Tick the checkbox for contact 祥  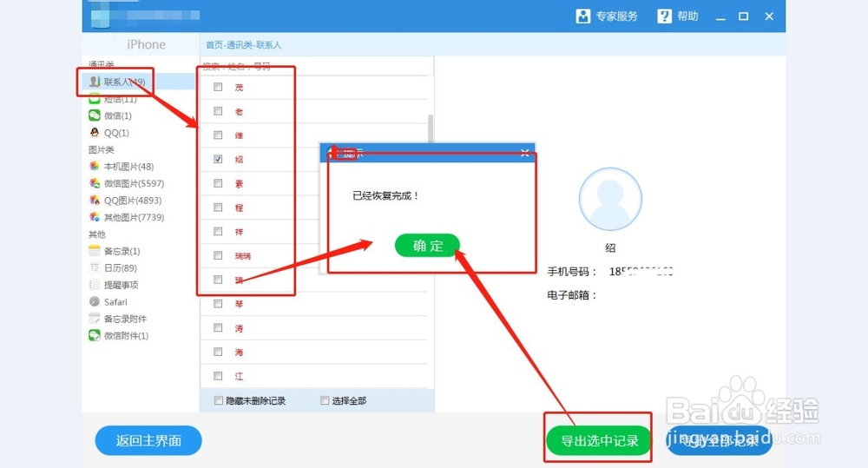218,232
